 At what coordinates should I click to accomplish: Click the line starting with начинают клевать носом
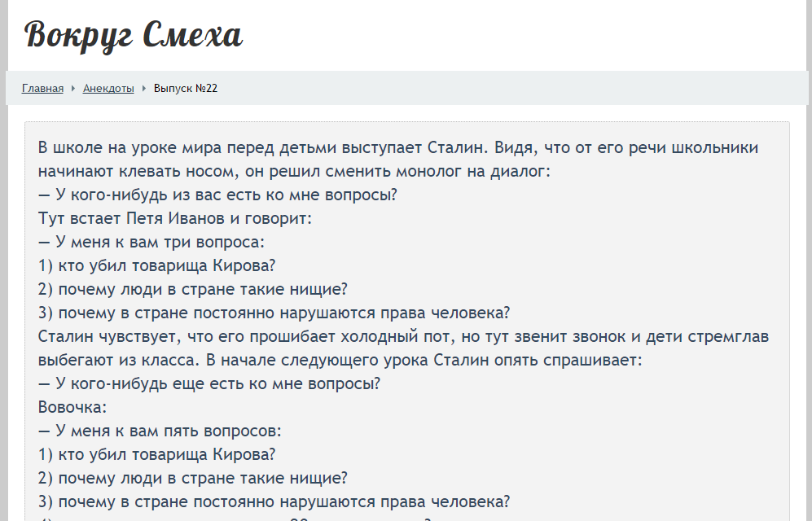point(294,172)
